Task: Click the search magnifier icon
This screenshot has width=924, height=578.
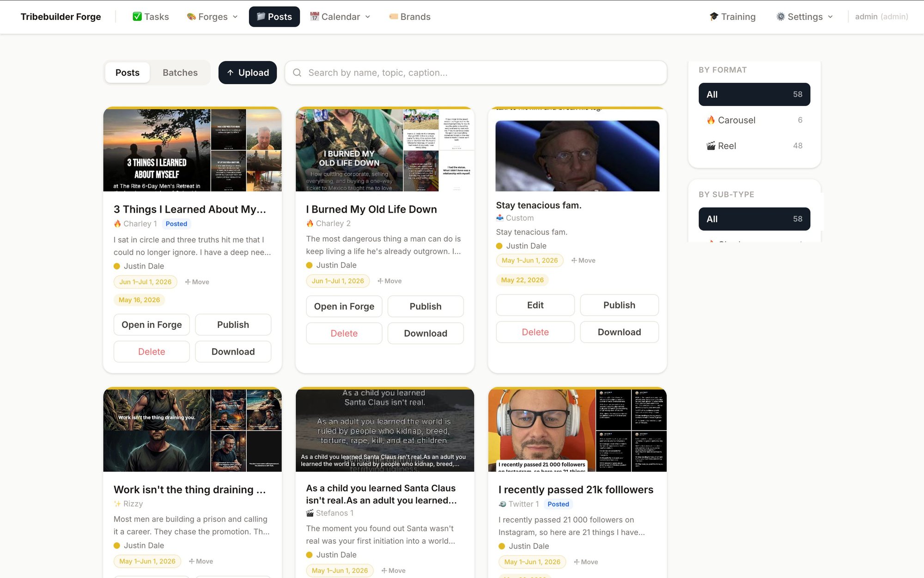Action: point(297,73)
